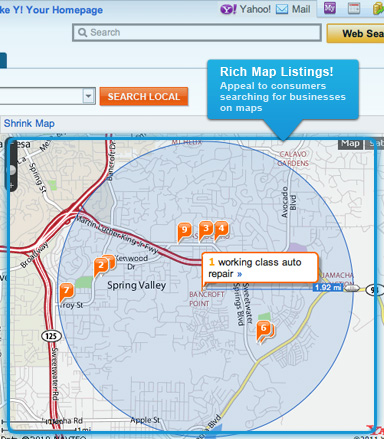Click the Spring Valley map label
The height and width of the screenshot is (439, 384).
pyautogui.click(x=136, y=285)
